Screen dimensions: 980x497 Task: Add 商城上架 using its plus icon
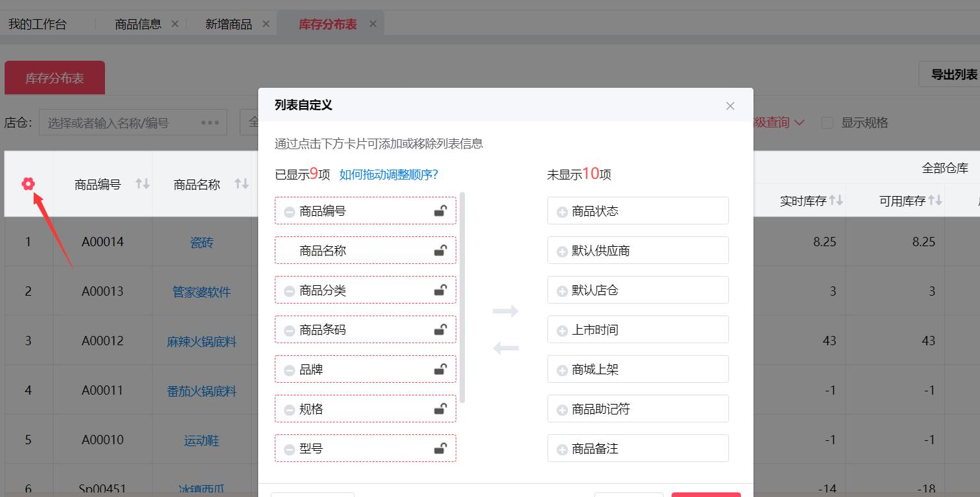[x=562, y=370]
